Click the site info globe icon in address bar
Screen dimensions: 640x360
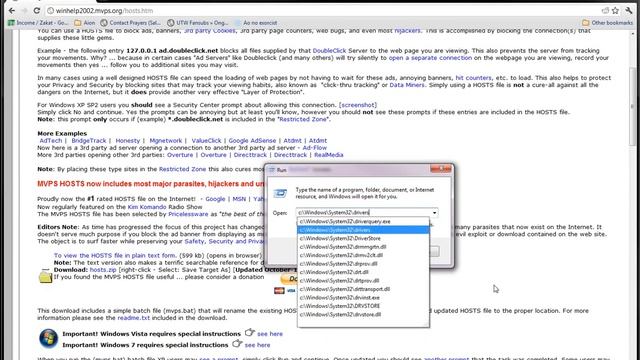click(x=50, y=11)
